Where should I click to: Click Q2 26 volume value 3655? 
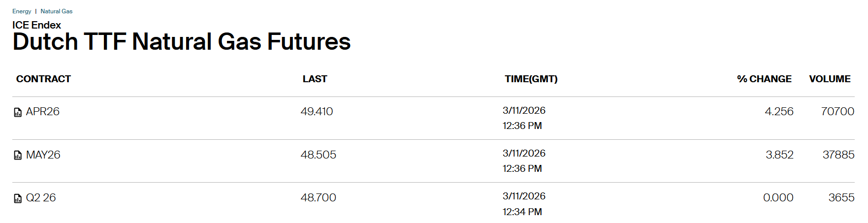[841, 198]
